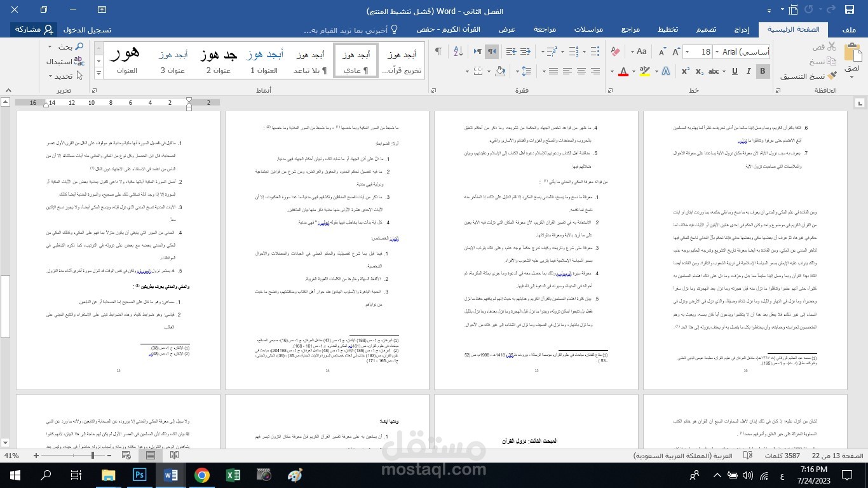The width and height of the screenshot is (868, 488).
Task: Apply the Heading 2 (عنوان 2) style
Action: tap(218, 61)
